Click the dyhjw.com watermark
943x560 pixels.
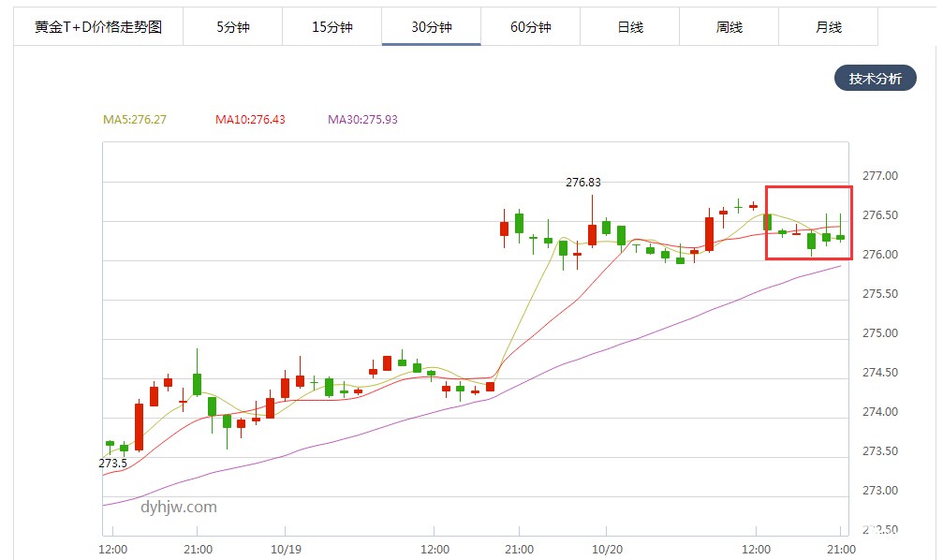pos(178,507)
